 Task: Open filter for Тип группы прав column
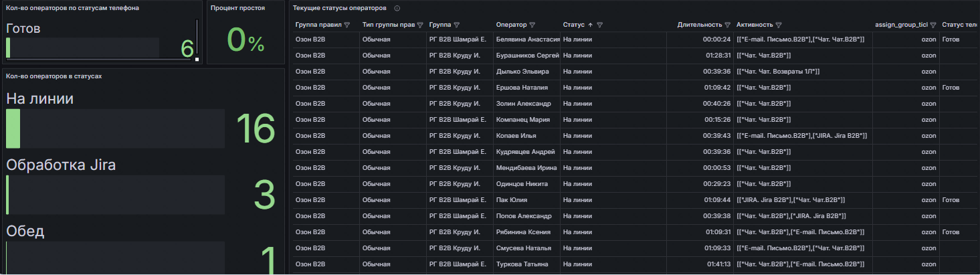pyautogui.click(x=420, y=25)
